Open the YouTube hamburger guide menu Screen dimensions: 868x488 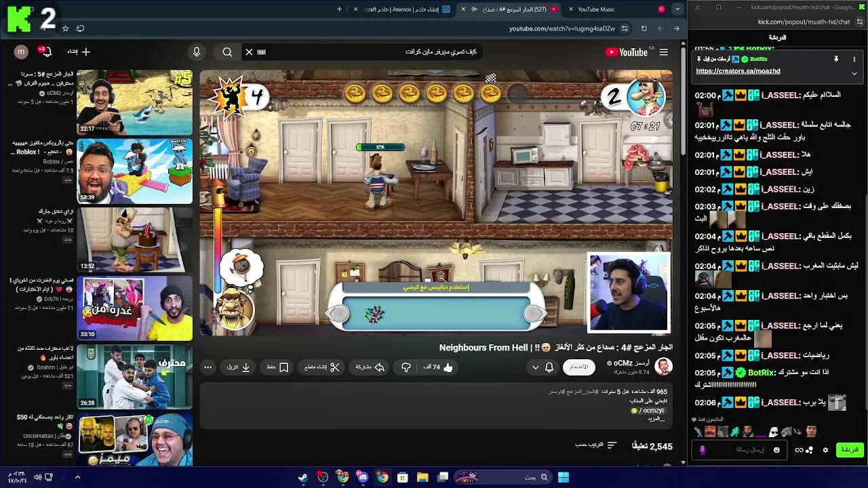point(664,52)
